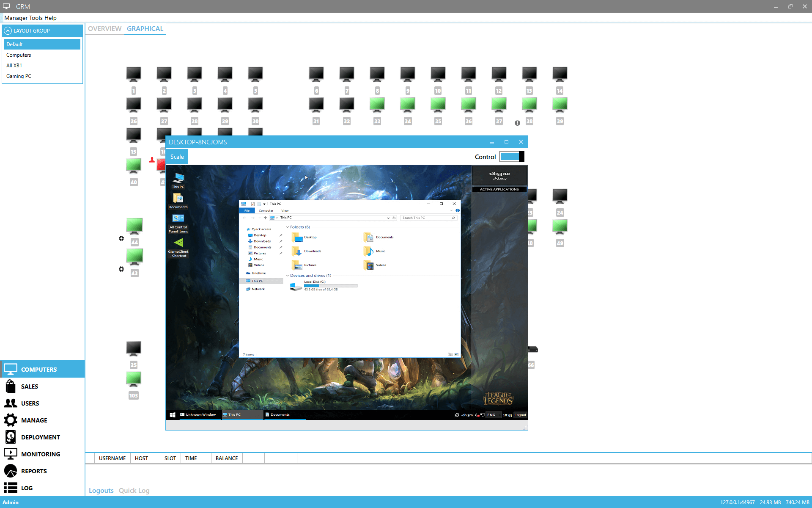Click the Balance column header
Image resolution: width=812 pixels, height=508 pixels.
[x=227, y=458]
